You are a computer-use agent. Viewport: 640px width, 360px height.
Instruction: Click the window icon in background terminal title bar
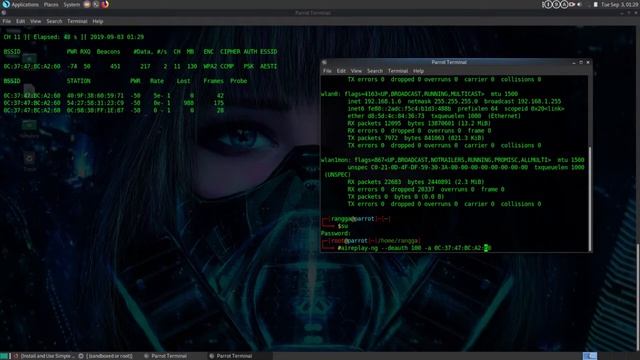[4, 13]
